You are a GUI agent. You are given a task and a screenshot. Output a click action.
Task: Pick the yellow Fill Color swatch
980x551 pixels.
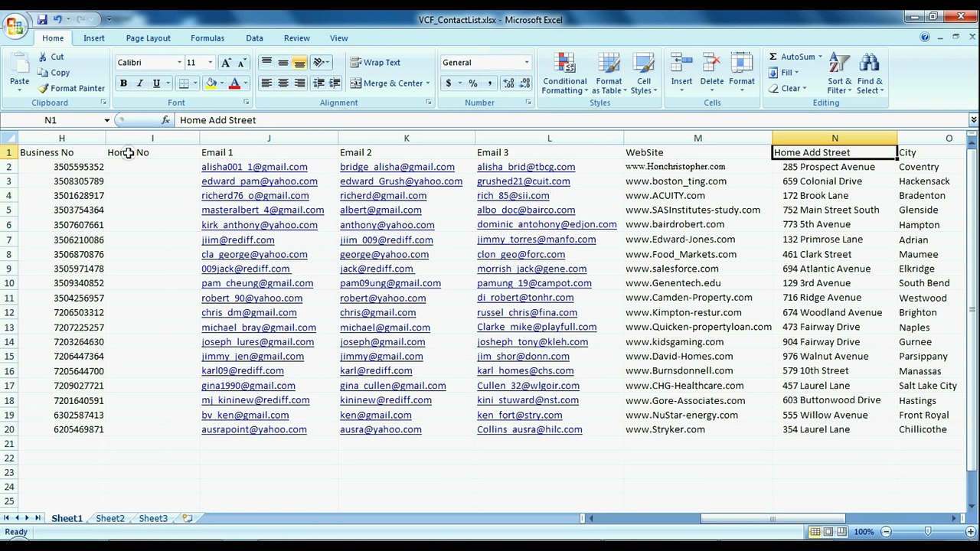click(211, 83)
